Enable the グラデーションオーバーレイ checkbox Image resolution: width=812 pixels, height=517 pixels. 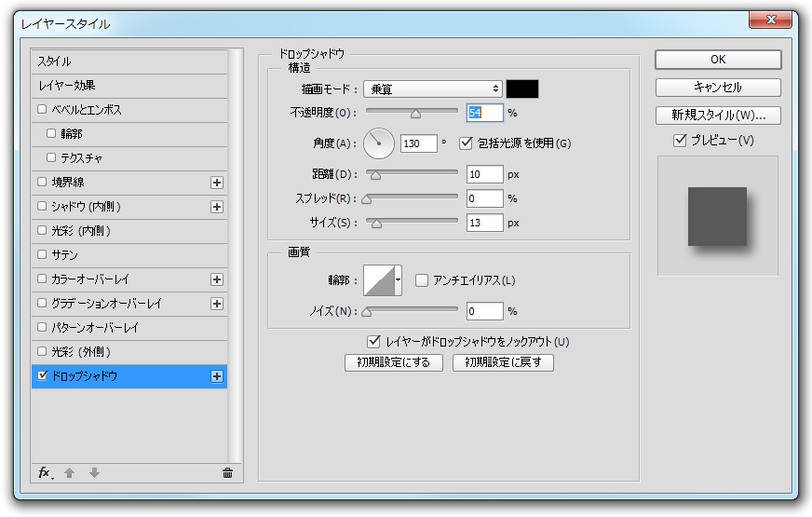coord(43,303)
